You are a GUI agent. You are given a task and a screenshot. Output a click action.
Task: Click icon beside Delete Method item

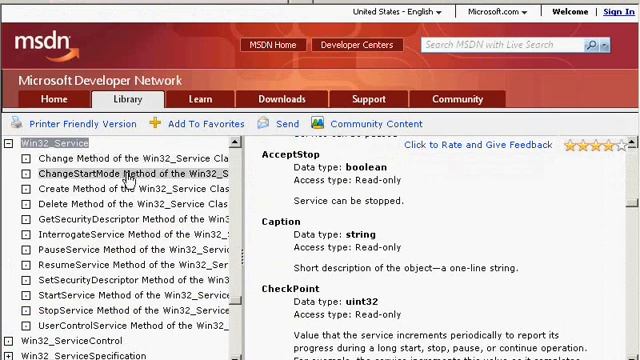(26, 204)
